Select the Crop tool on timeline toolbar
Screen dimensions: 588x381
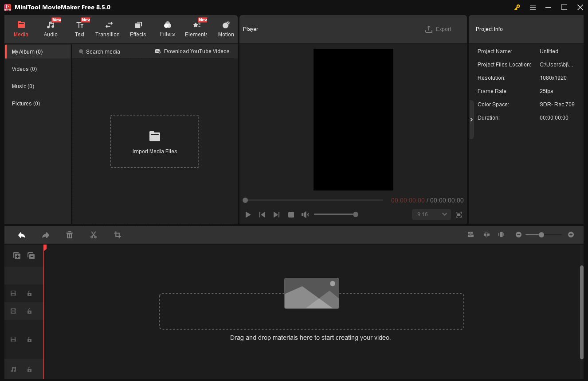coord(117,235)
